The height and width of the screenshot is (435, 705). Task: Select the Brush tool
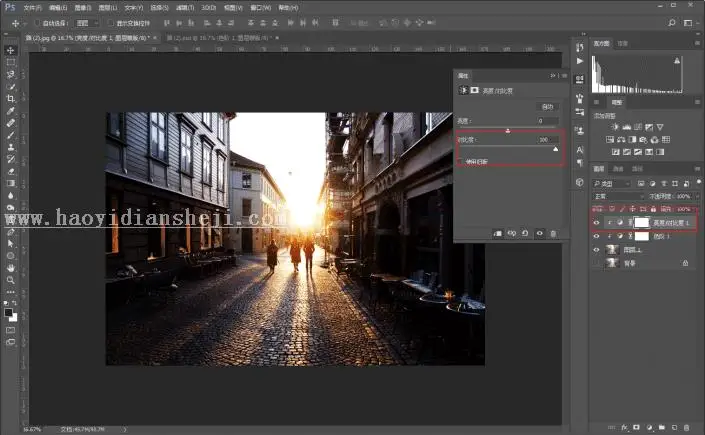(11, 135)
